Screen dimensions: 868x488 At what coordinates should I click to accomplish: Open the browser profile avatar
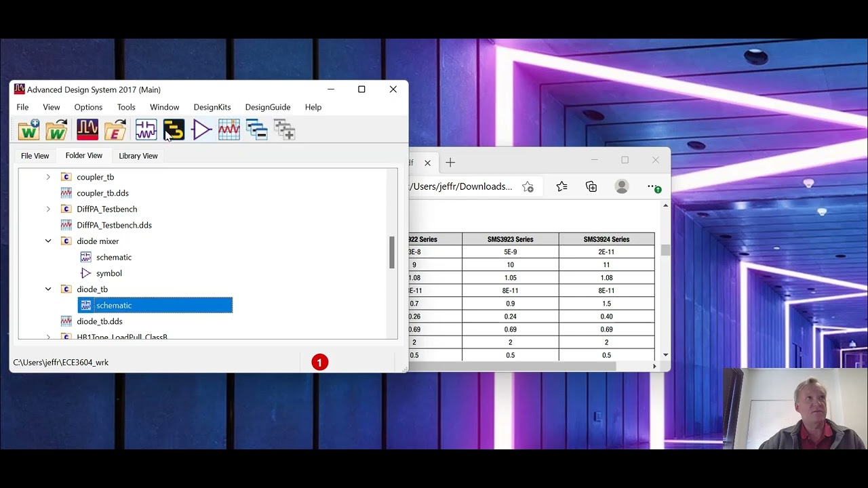[622, 186]
